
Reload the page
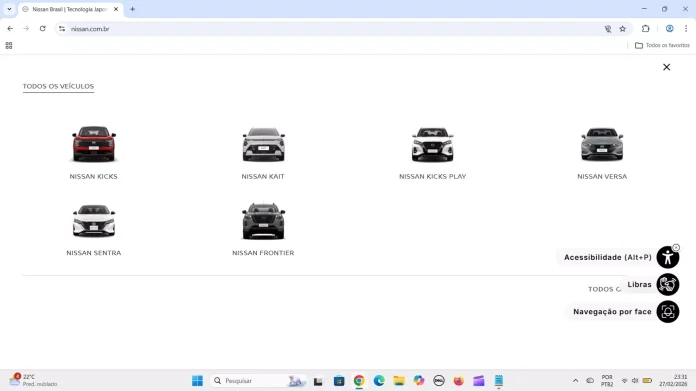[43, 28]
